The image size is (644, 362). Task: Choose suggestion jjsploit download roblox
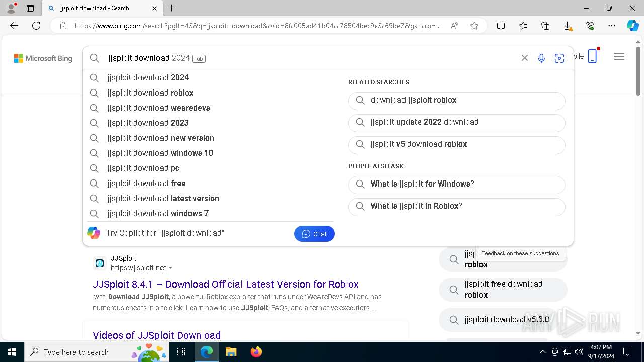tap(210, 93)
